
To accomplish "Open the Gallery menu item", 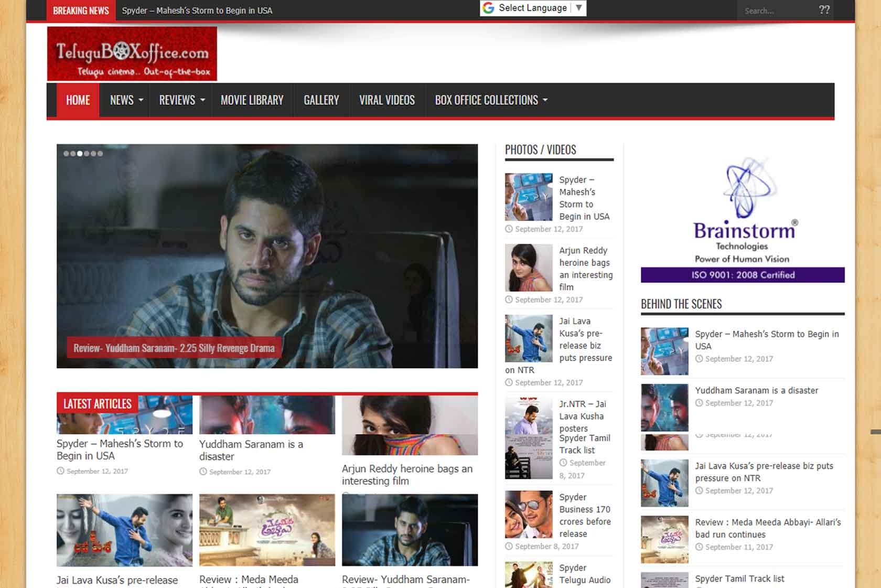I will (321, 100).
